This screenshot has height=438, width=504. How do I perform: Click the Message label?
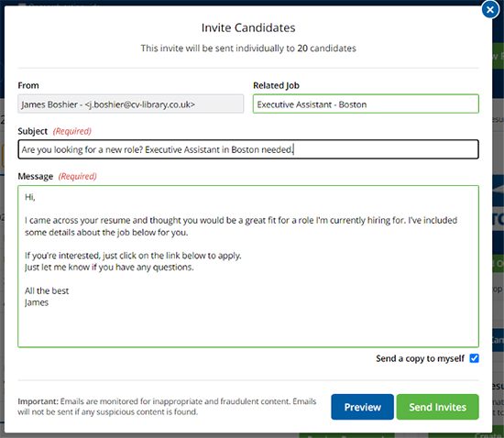coord(36,177)
